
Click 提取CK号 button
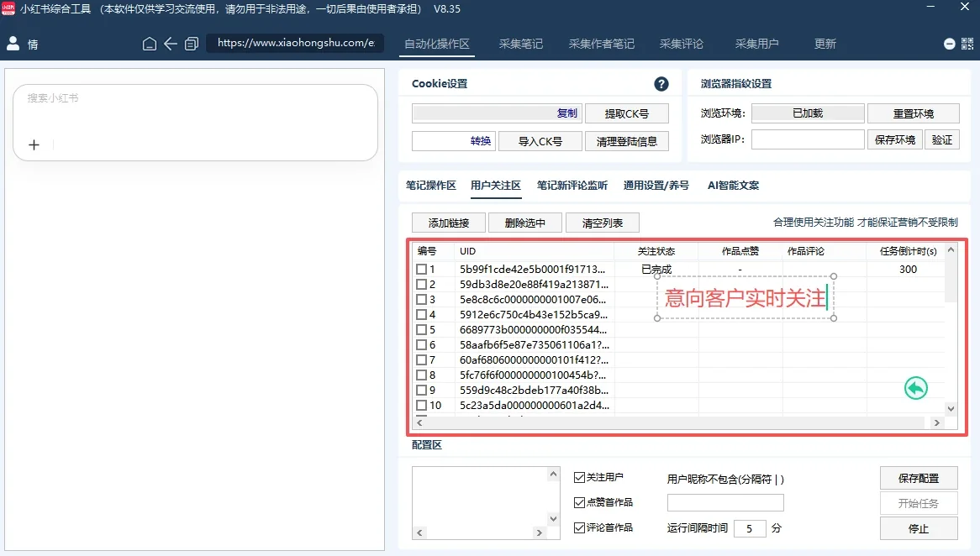627,113
